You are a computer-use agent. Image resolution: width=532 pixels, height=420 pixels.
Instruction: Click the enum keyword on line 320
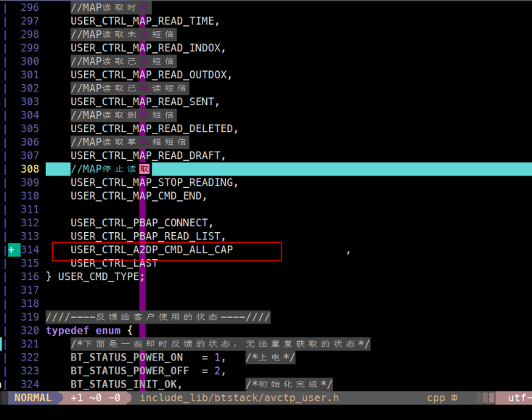pos(108,331)
